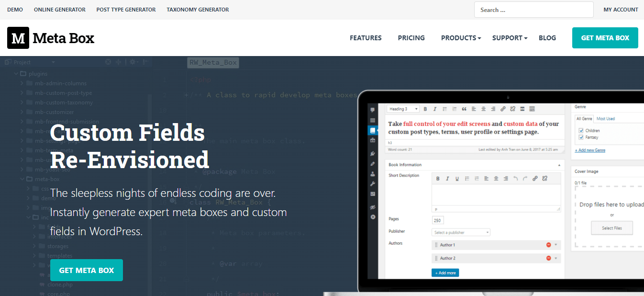This screenshot has height=296, width=644.
Task: Open the Features page
Action: pyautogui.click(x=366, y=38)
